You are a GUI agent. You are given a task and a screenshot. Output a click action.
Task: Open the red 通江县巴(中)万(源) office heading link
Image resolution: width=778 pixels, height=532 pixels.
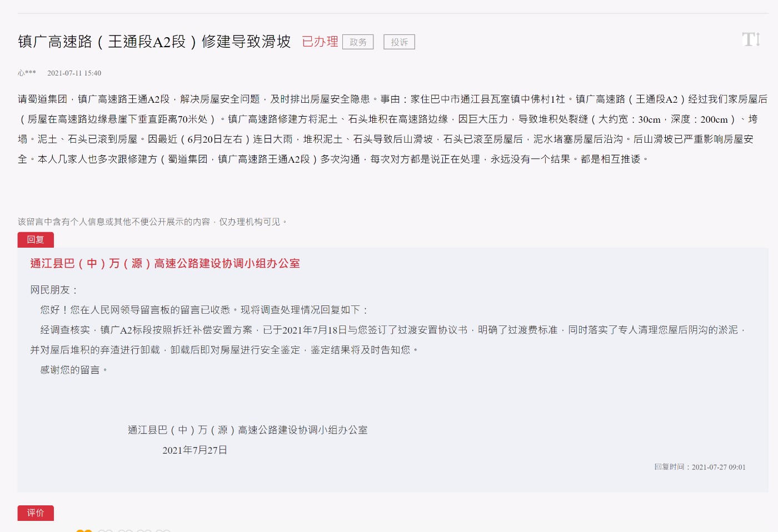165,264
